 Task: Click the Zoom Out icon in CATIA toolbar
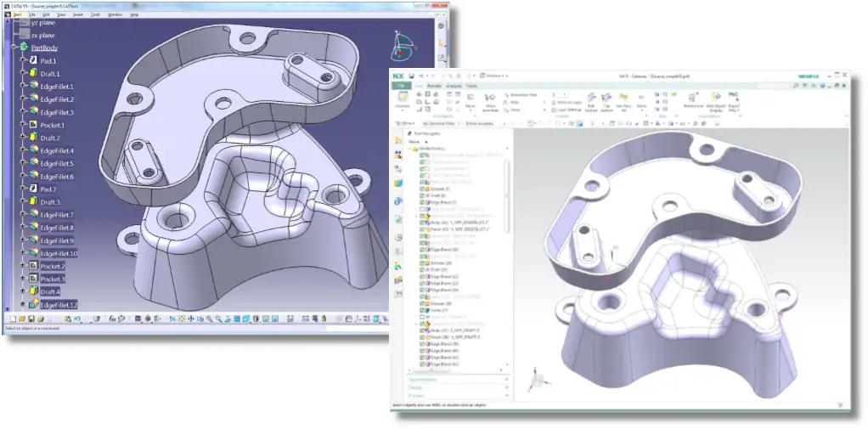218,319
